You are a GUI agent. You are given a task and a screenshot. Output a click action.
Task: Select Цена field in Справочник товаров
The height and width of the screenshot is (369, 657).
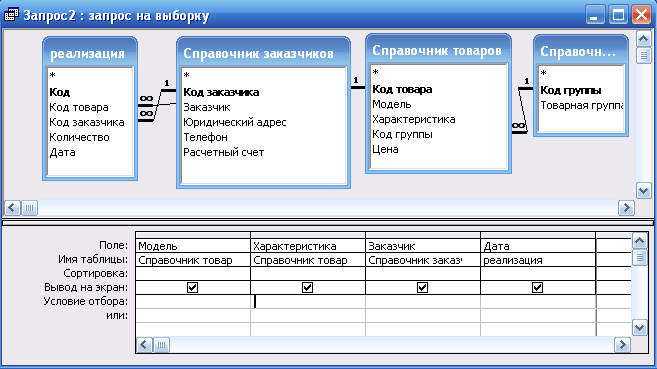point(385,150)
